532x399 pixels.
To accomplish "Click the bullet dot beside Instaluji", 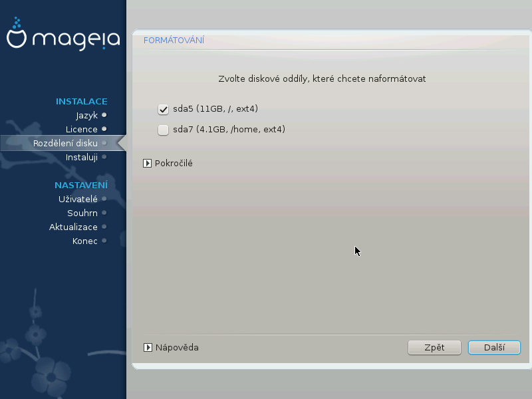I will coord(104,157).
